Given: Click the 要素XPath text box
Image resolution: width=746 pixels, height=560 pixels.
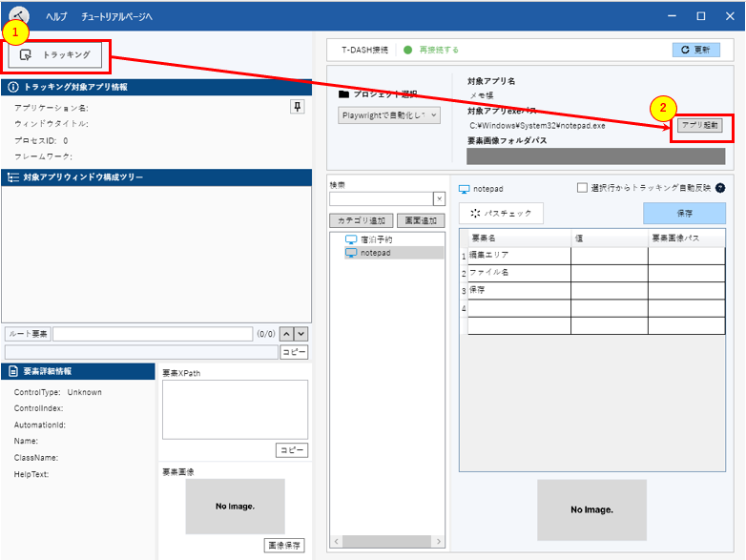Looking at the screenshot, I should click(235, 409).
